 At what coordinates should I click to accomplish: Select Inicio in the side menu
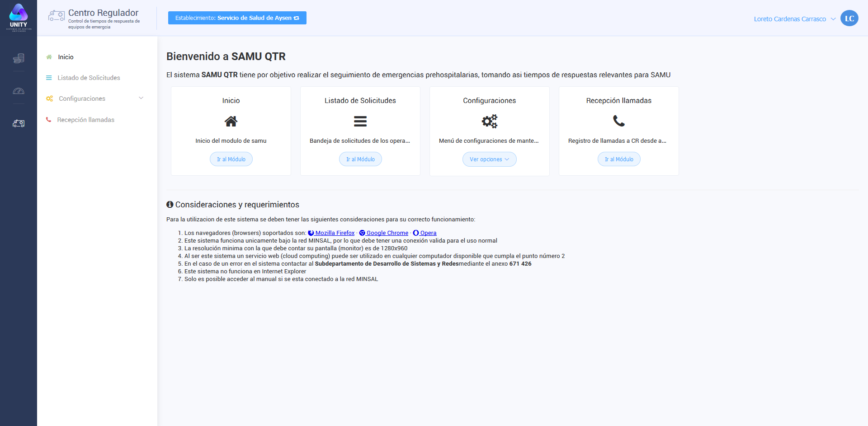click(66, 57)
